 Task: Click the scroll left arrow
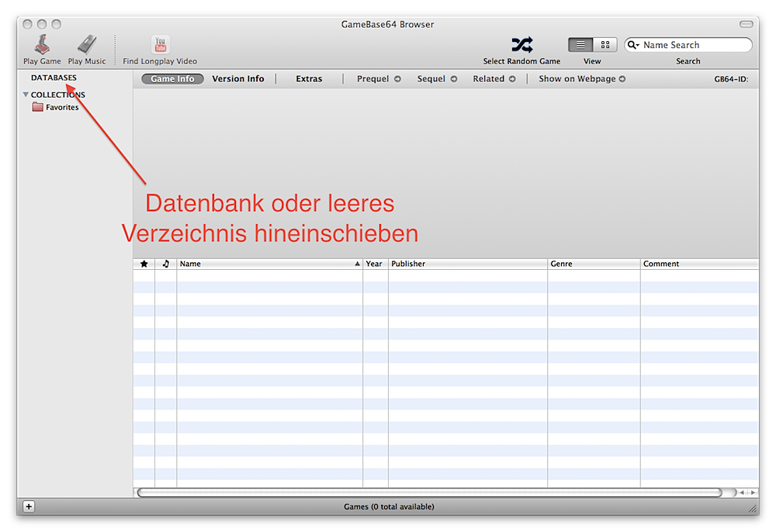pos(742,492)
